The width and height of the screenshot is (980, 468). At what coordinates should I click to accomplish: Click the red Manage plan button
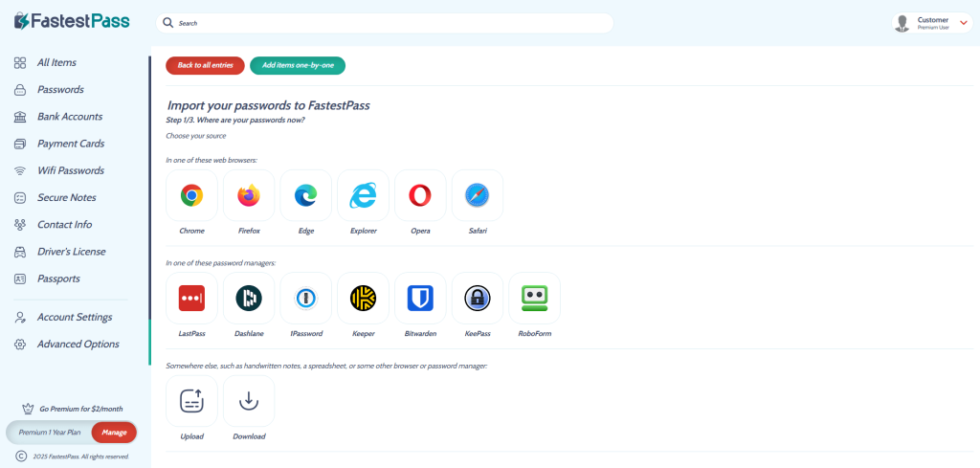coord(115,433)
